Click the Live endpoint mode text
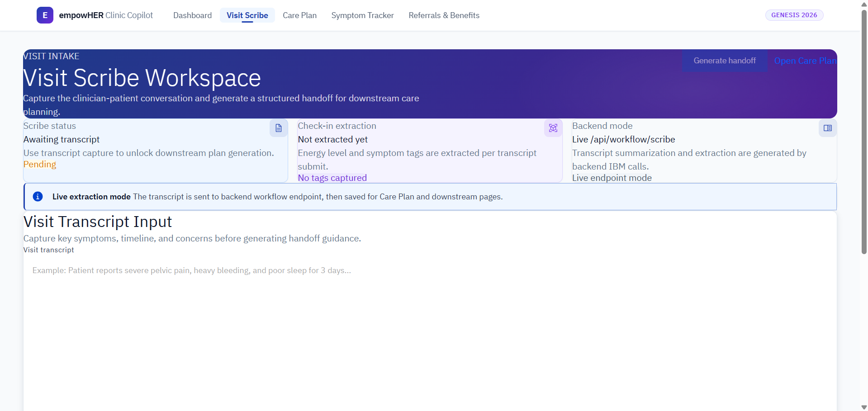 click(x=612, y=178)
